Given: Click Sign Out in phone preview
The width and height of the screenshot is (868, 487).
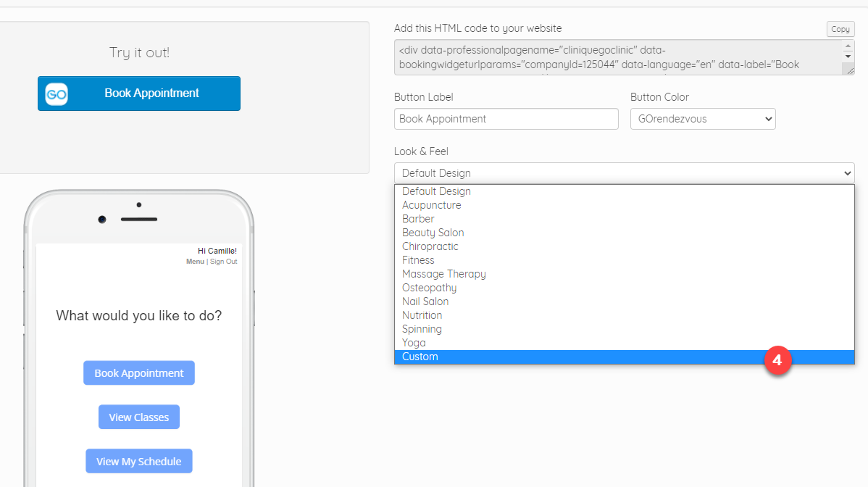Looking at the screenshot, I should coord(224,262).
